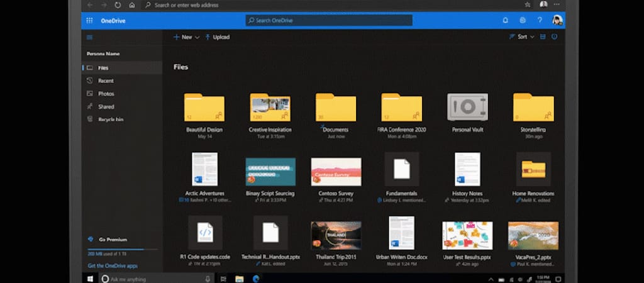Switch the file view layout icon

(542, 37)
